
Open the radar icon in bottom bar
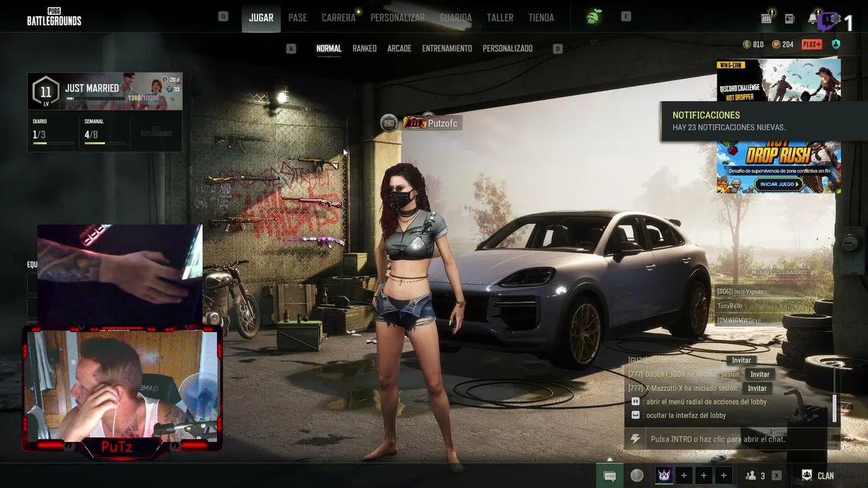[637, 476]
